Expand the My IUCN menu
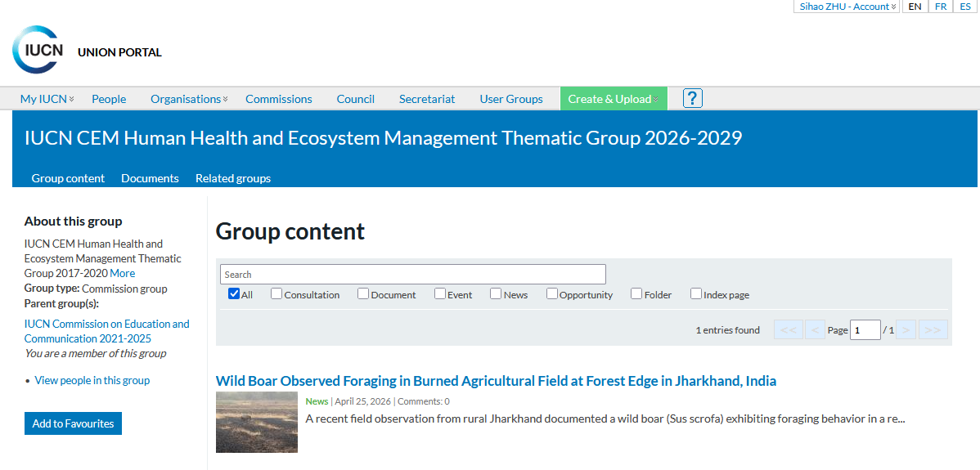The width and height of the screenshot is (980, 470). [x=47, y=99]
